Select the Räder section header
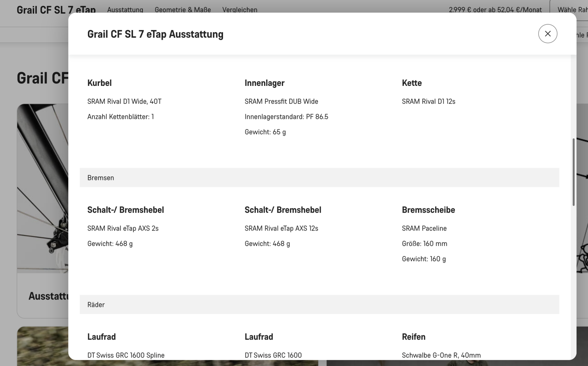This screenshot has width=588, height=366. (319, 305)
